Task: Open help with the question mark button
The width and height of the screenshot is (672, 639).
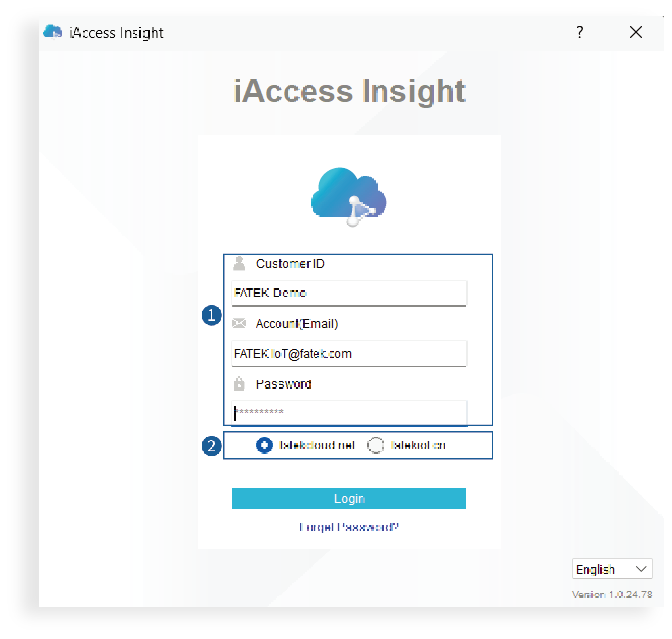Action: click(x=579, y=32)
